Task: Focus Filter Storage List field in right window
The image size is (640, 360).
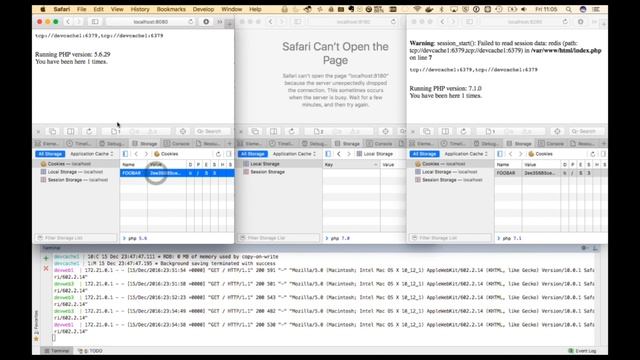Action: coord(451,238)
